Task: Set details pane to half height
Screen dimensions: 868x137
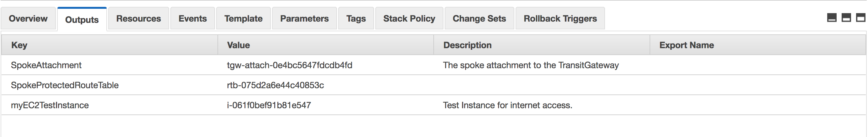Action: tap(846, 18)
